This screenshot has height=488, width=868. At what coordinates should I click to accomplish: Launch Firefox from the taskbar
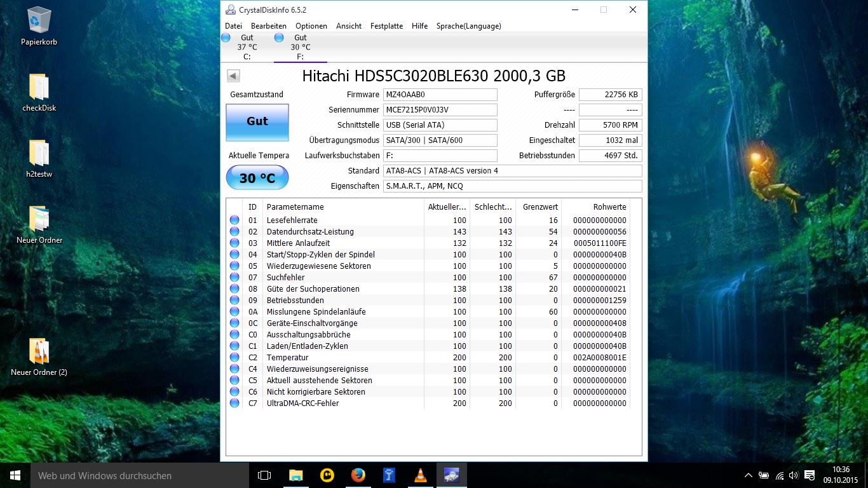[x=358, y=475]
